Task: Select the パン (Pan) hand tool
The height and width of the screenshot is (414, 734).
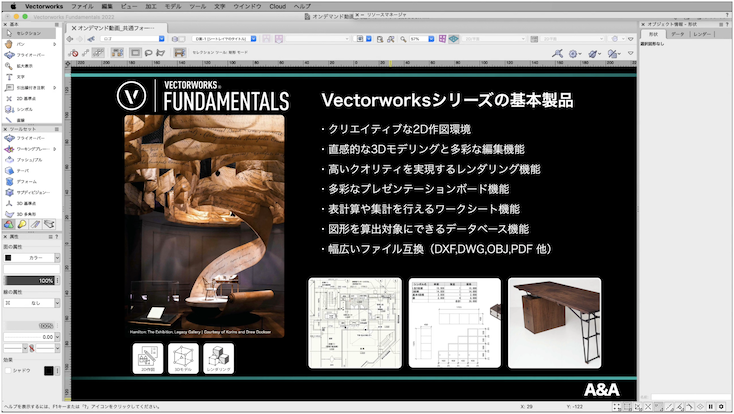Action: click(29, 44)
